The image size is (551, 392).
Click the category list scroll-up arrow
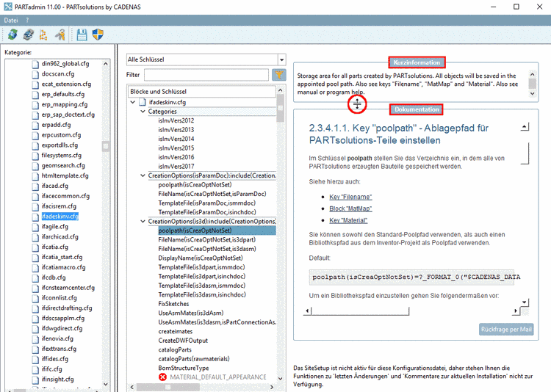point(105,64)
